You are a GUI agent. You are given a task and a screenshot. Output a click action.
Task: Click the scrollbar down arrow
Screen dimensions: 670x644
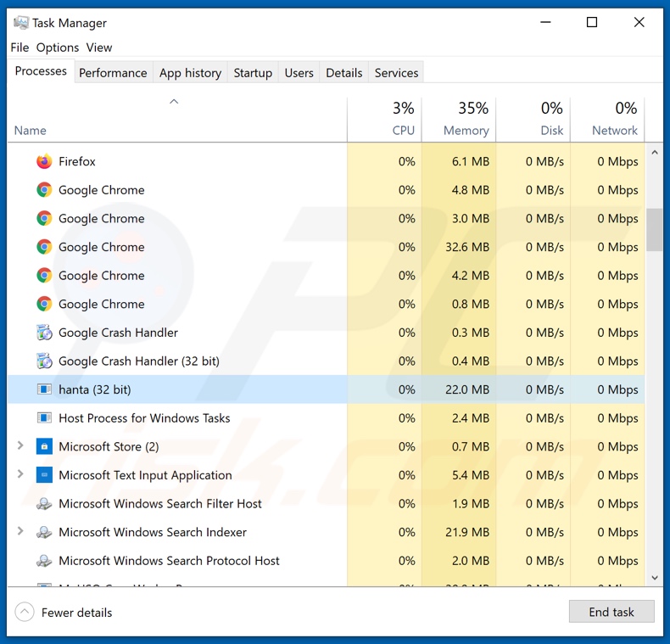[655, 578]
